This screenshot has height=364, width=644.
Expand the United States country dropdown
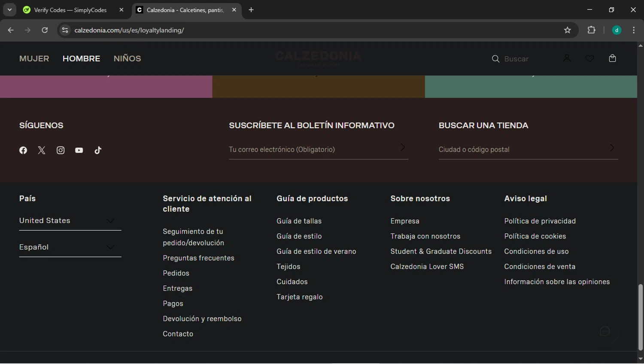[x=70, y=220]
